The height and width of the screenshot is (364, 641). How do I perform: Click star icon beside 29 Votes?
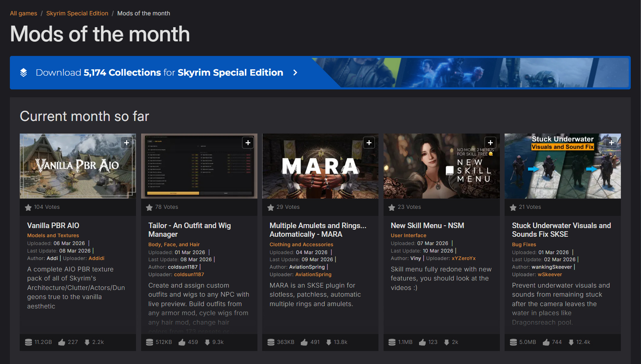(271, 207)
